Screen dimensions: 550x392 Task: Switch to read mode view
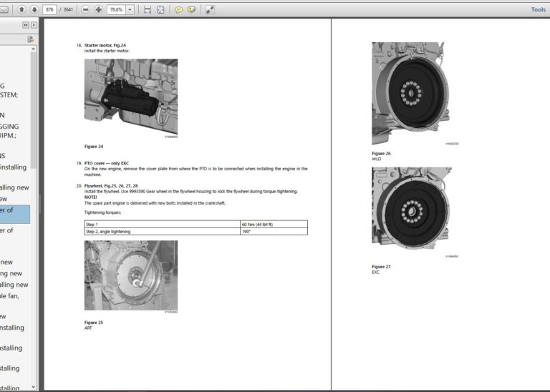[x=210, y=9]
